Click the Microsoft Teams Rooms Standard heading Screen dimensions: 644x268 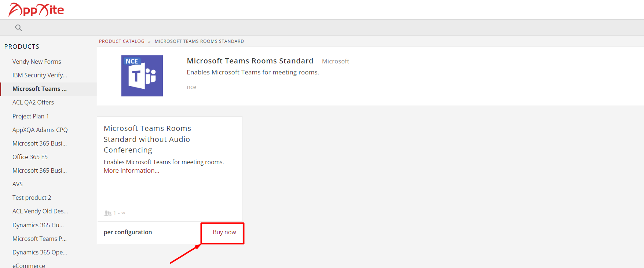[x=250, y=61]
